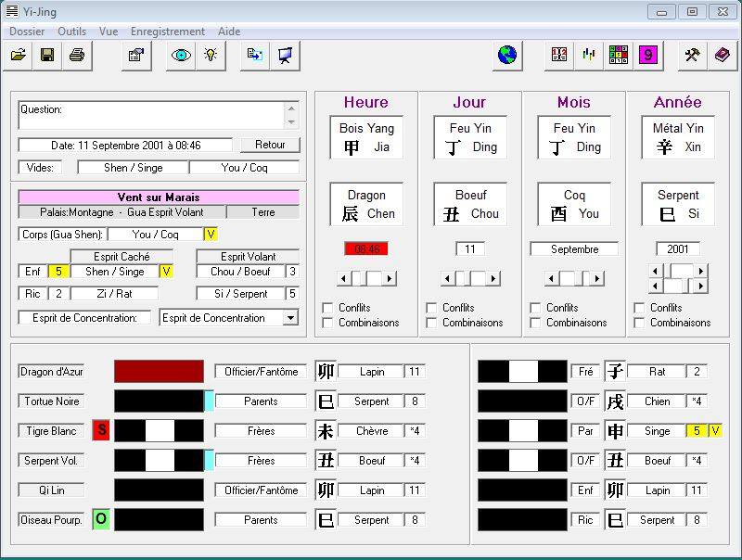Image resolution: width=742 pixels, height=560 pixels.
Task: Click the Chèvre cell in Frères row
Action: click(x=372, y=431)
